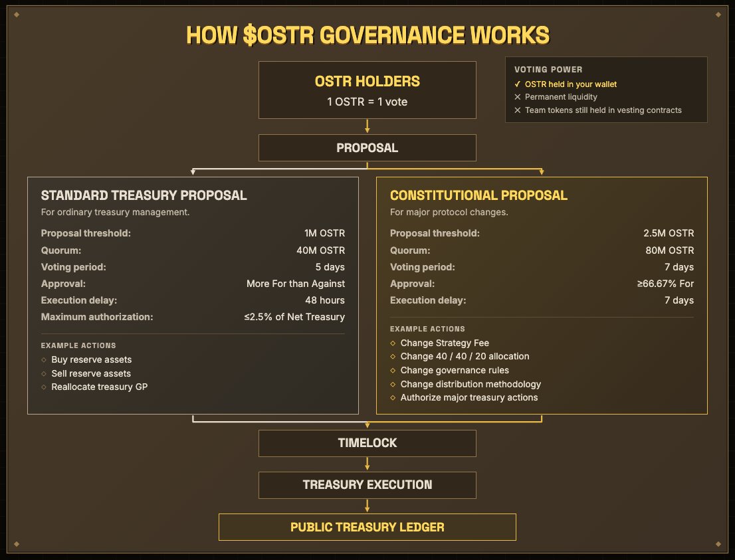Click the '1M OSTR' proposal threshold value
735x560 pixels.
click(x=324, y=233)
